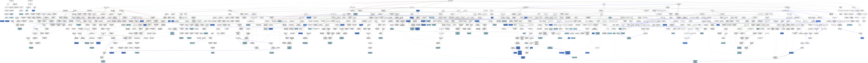The width and height of the screenshot is (868, 63).
Task: Select the growth node
Action: click(459, 11)
